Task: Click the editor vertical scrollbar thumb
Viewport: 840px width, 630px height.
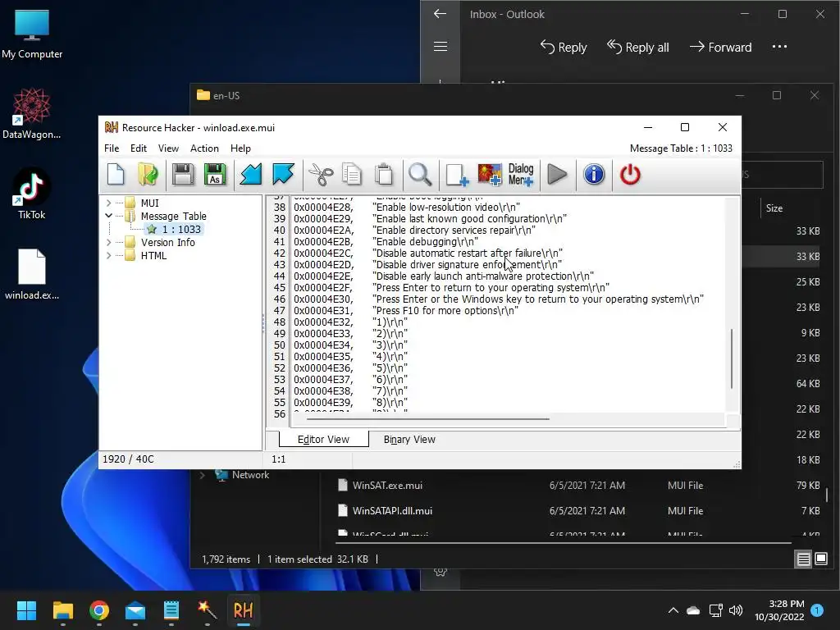Action: pos(732,358)
